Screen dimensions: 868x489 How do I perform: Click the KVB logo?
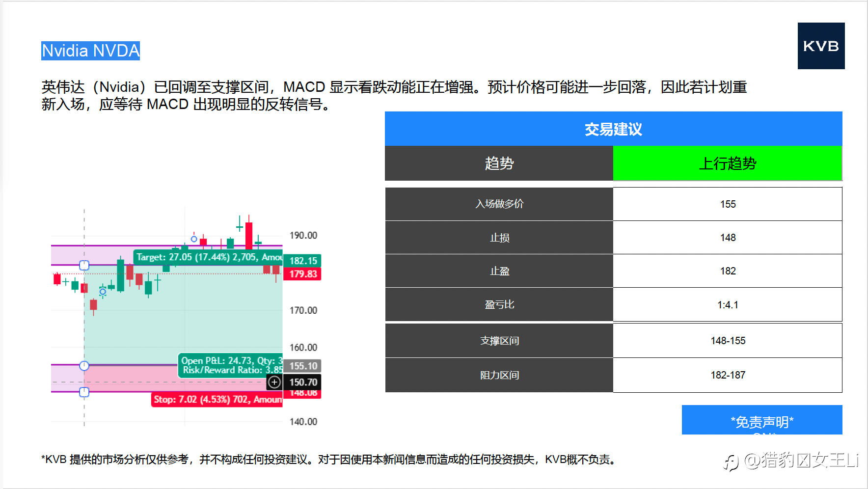821,46
